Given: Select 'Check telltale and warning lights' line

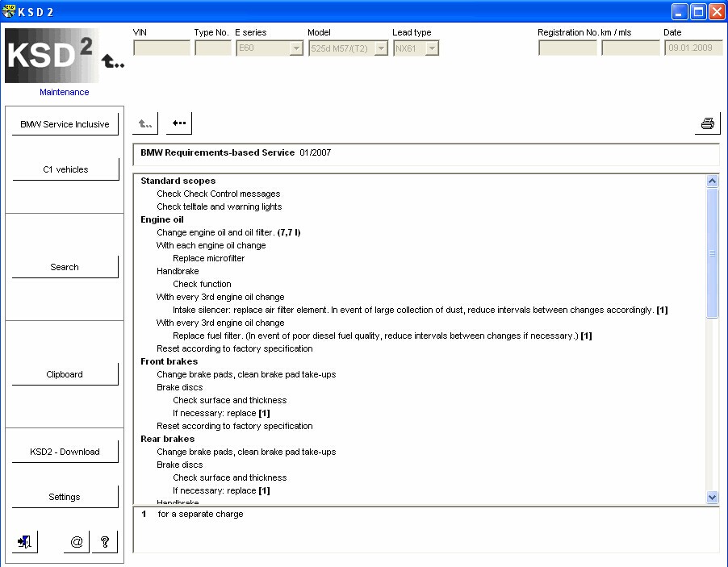Looking at the screenshot, I should click(220, 206).
